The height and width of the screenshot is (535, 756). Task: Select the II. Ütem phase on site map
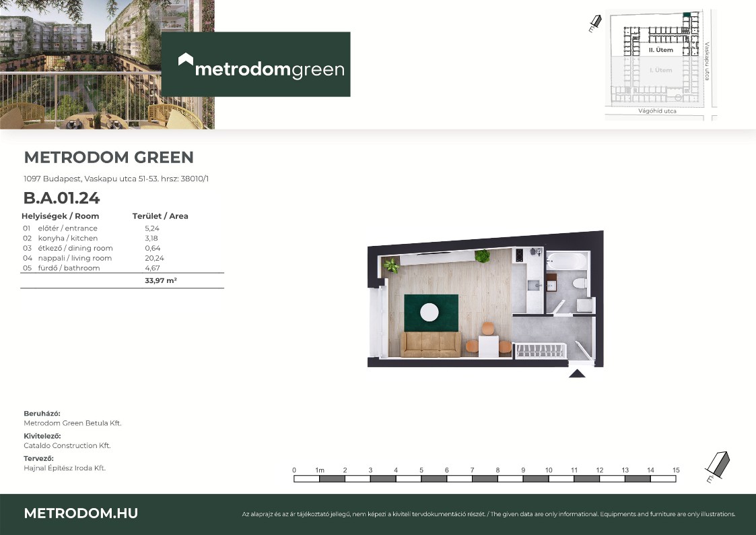tap(660, 51)
